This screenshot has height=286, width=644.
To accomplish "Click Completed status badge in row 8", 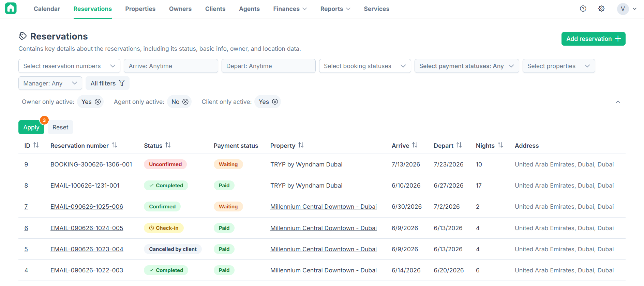I will tap(166, 186).
